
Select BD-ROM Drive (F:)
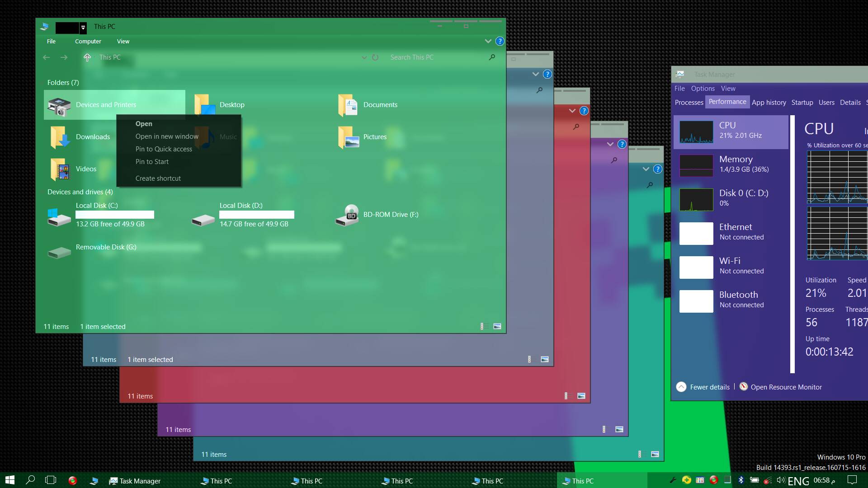coord(377,215)
